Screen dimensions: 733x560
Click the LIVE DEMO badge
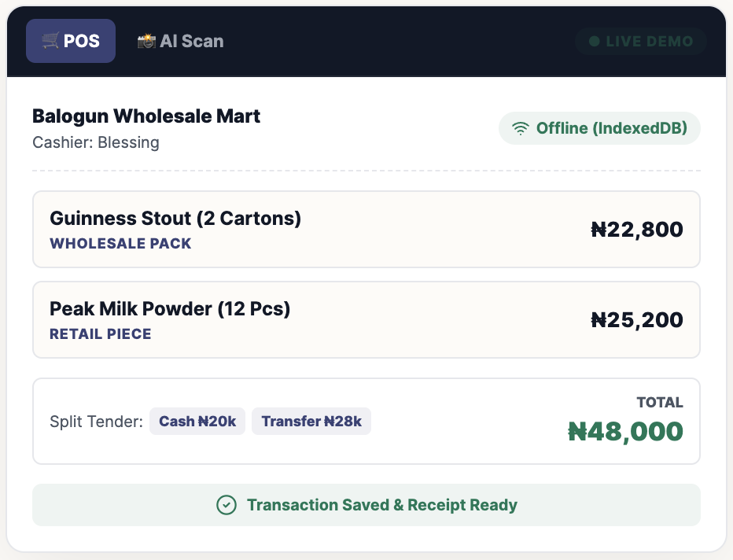(640, 41)
